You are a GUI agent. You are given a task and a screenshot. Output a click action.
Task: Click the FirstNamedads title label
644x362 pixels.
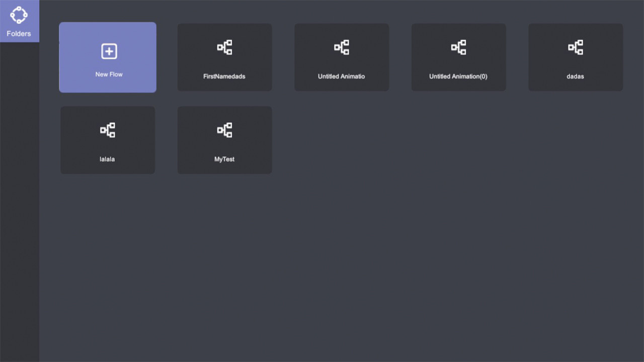coord(224,76)
